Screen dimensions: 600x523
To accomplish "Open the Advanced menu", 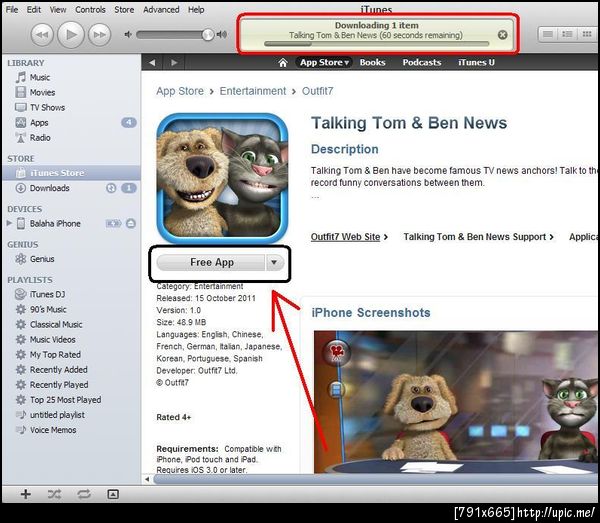I will [x=161, y=10].
